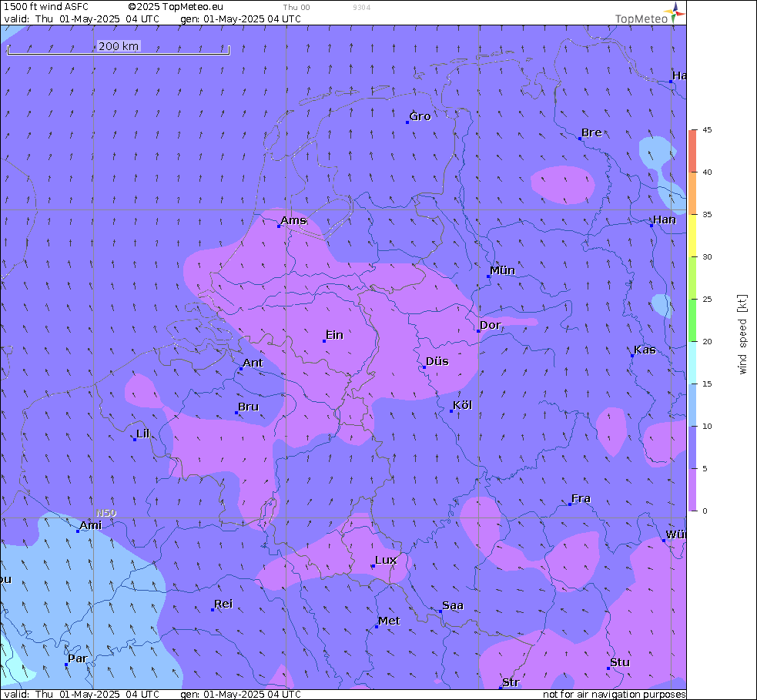Click the 9304 number in the header
Viewport: 757px width, 700px height.
pos(362,7)
